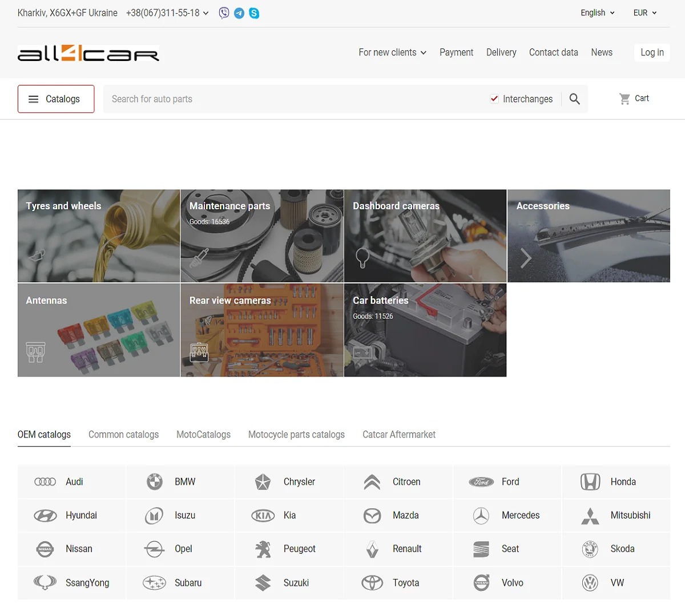Viewport: 685px width, 616px height.
Task: Select the BMW brand logo
Action: click(x=153, y=481)
